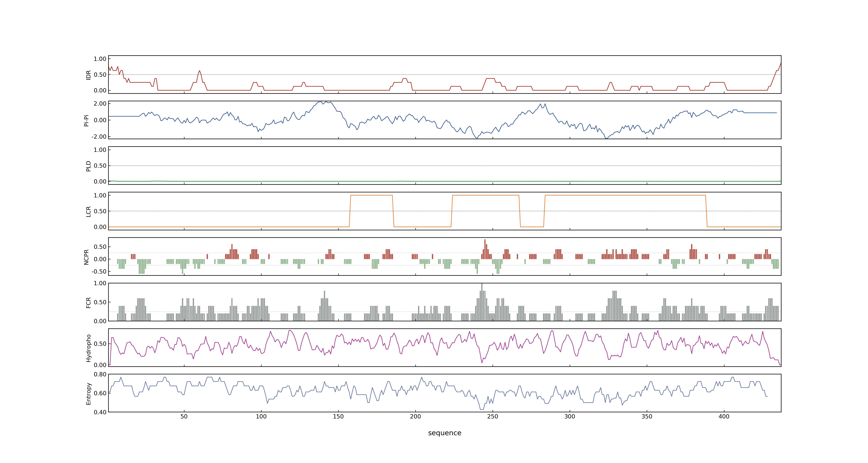Click the 1.00 tick on LCR axis

click(x=100, y=195)
